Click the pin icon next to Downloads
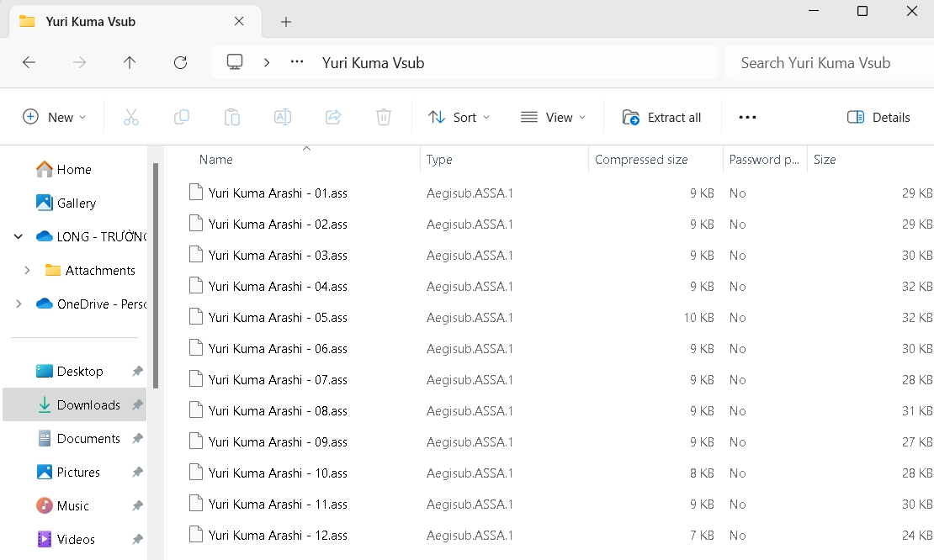Viewport: 934px width, 560px height. [x=138, y=404]
